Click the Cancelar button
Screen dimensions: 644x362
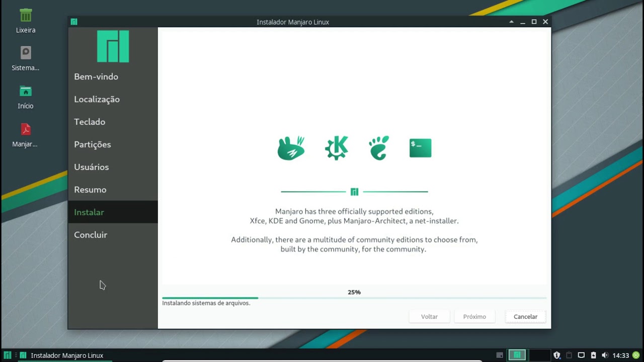525,317
